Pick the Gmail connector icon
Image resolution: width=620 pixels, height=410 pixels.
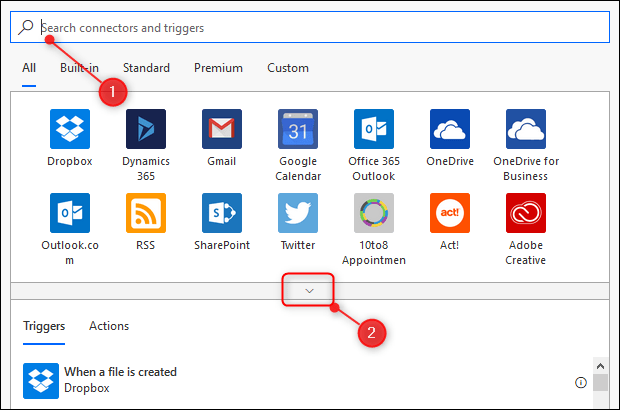222,129
